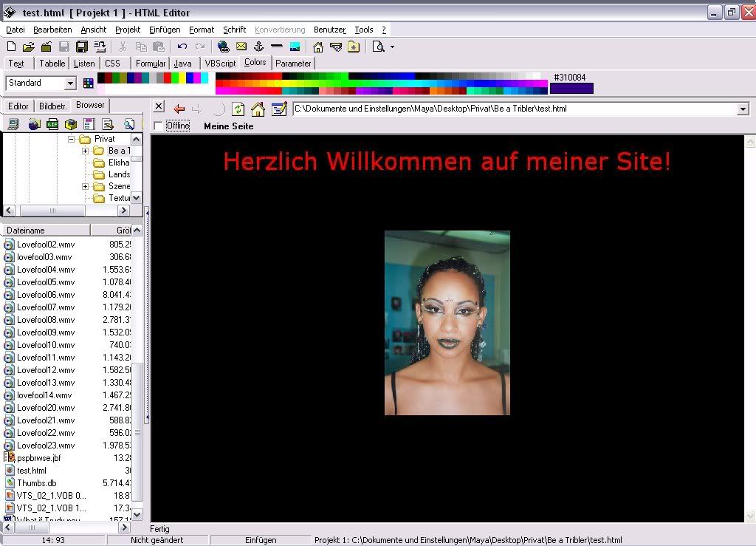
Task: Insert a hyperlink with the globe chain icon
Action: (223, 47)
